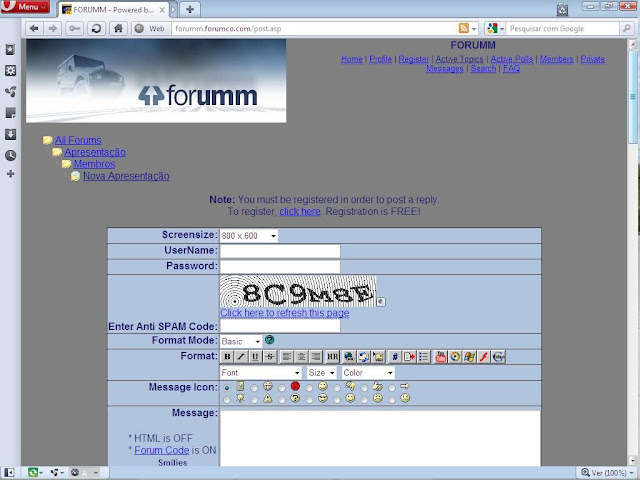
Task: Open the Color dropdown
Action: point(368,373)
